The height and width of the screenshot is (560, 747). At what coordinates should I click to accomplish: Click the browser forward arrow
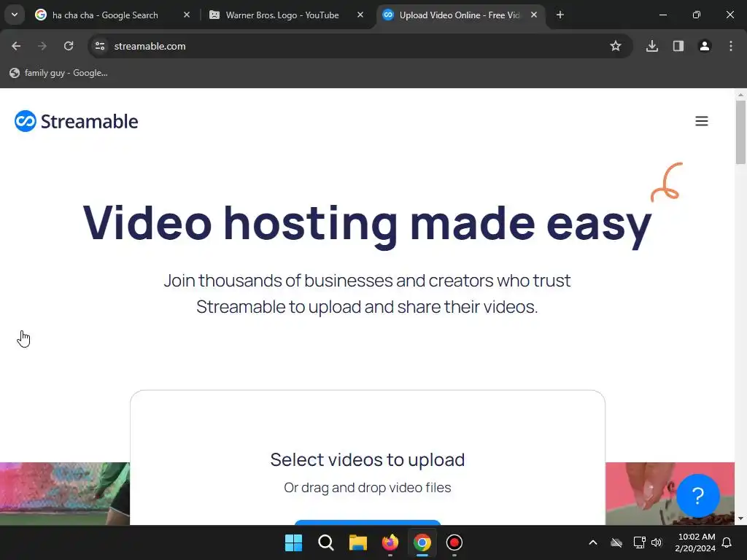pos(42,46)
